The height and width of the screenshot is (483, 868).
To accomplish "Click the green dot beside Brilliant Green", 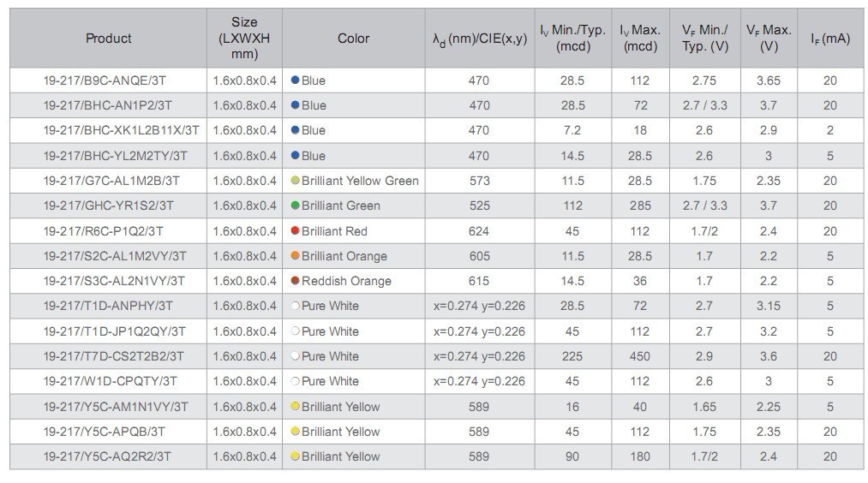I will tap(296, 206).
